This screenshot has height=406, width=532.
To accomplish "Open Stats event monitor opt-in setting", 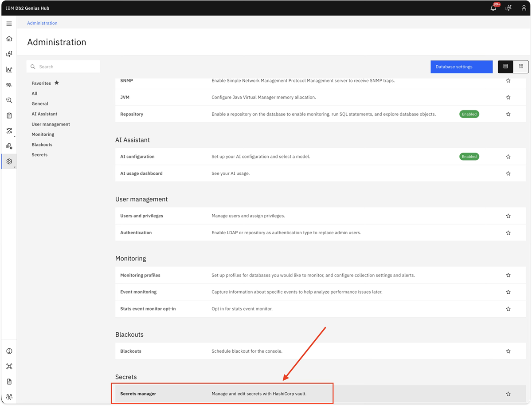I will (x=321, y=309).
